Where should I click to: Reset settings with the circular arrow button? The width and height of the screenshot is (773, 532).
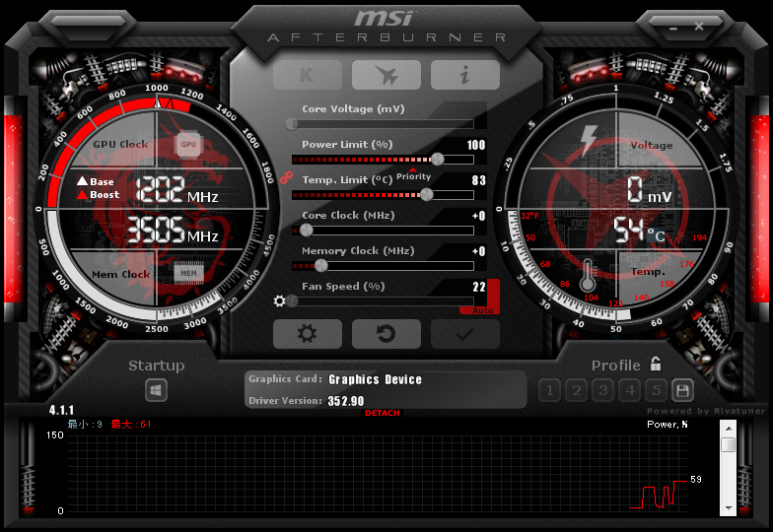(x=386, y=334)
